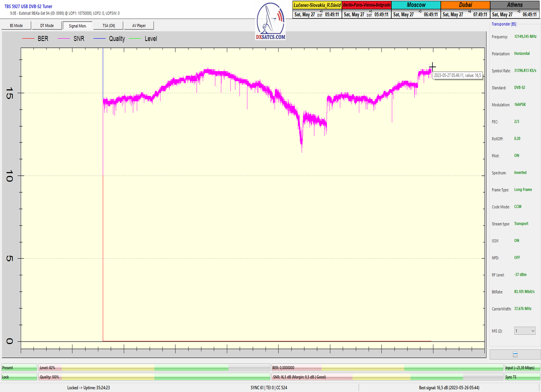The image size is (541, 392).
Task: Click the Input bitrate indicator
Action: pyautogui.click(x=521, y=368)
